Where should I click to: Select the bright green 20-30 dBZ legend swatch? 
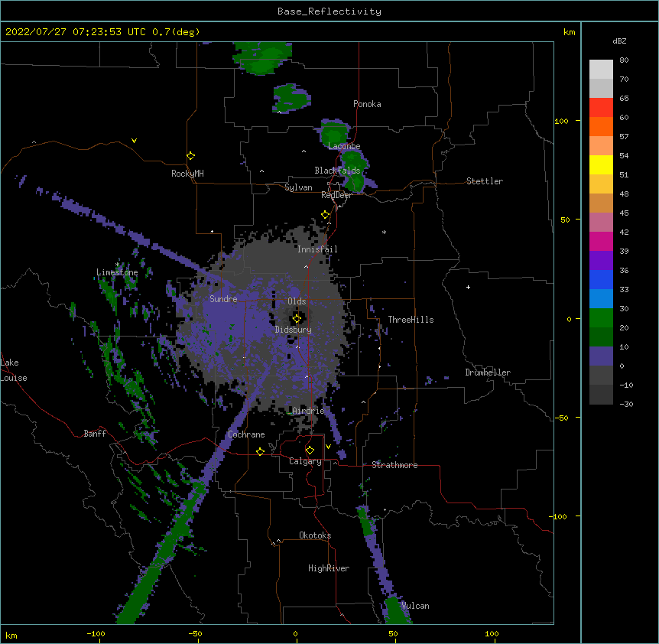click(x=601, y=318)
